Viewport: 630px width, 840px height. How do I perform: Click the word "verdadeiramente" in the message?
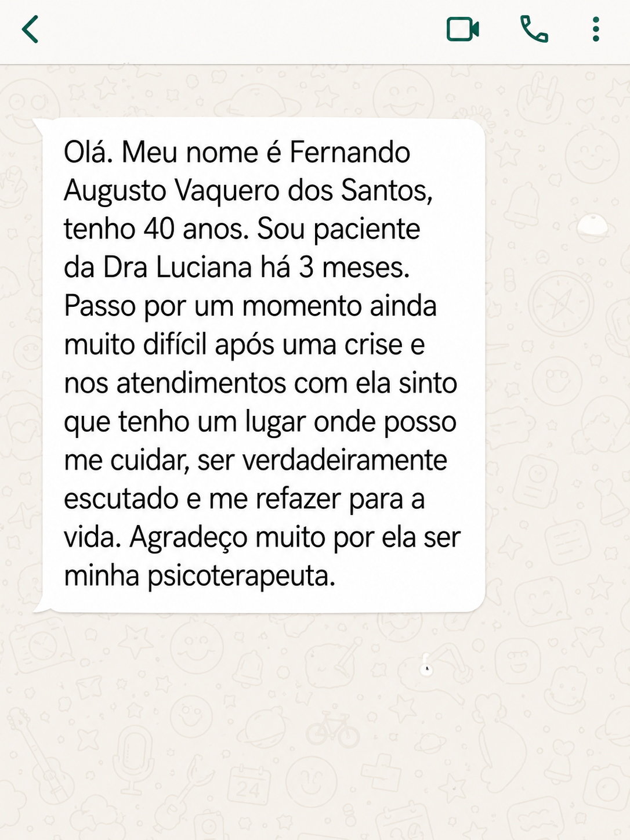345,461
